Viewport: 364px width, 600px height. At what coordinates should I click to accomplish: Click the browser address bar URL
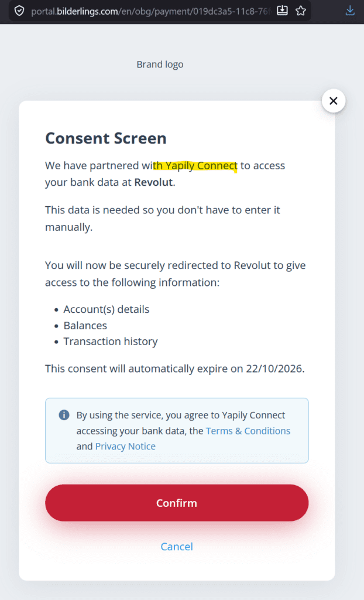pos(146,11)
